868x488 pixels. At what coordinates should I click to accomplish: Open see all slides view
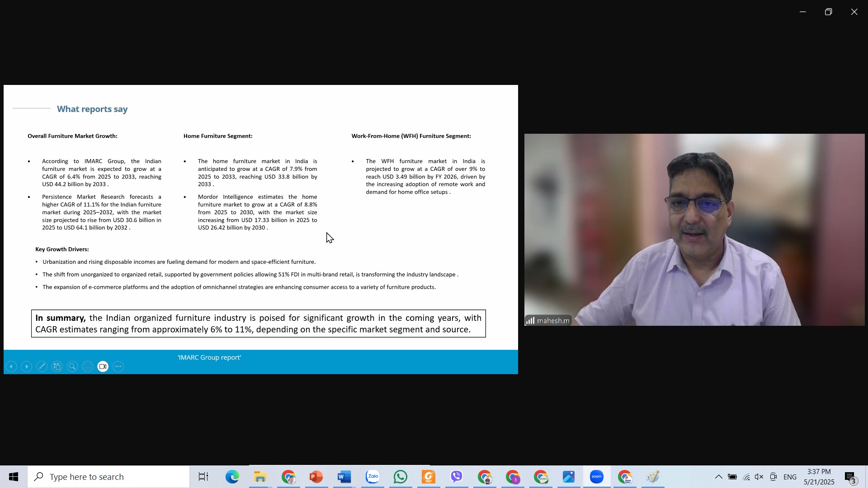click(x=57, y=367)
